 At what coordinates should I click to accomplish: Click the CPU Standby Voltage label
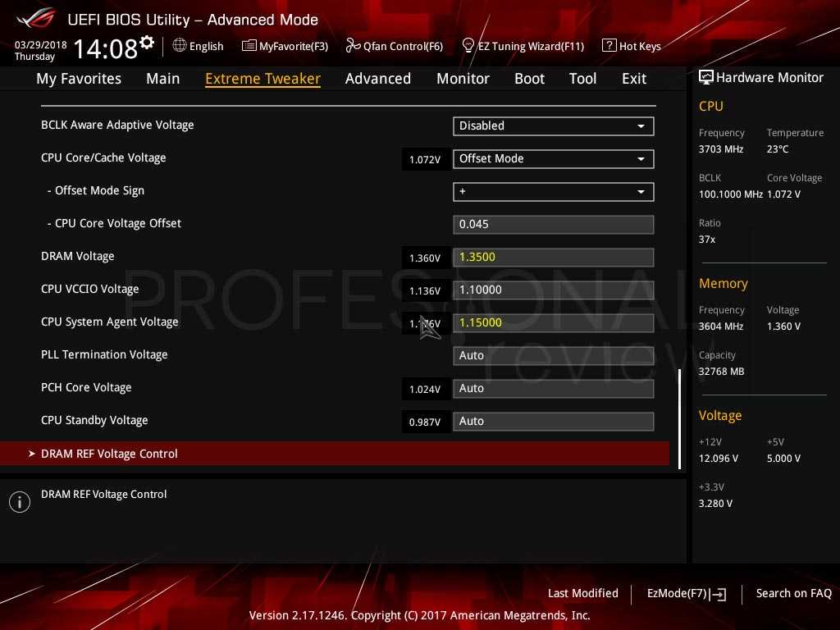pos(94,420)
